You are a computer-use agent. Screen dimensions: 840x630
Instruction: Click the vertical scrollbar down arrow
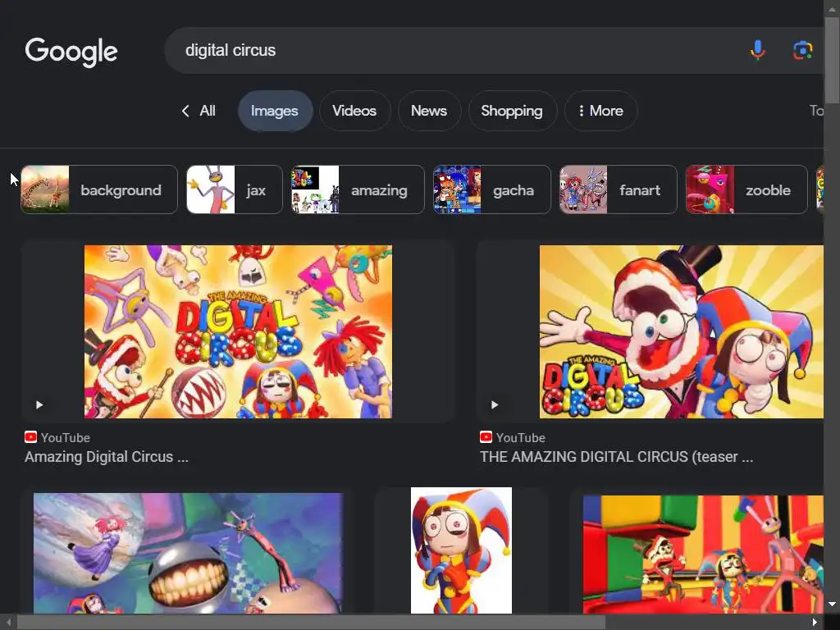pos(832,605)
